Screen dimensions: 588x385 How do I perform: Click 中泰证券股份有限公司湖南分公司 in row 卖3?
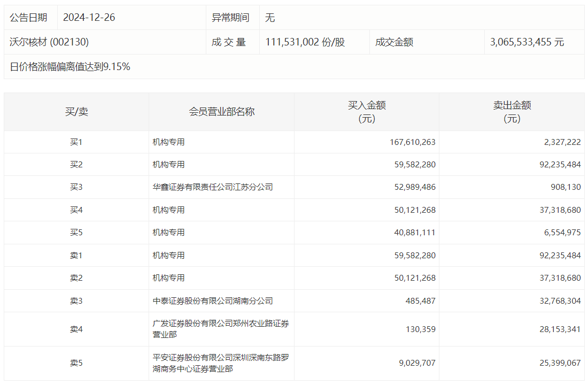point(212,301)
